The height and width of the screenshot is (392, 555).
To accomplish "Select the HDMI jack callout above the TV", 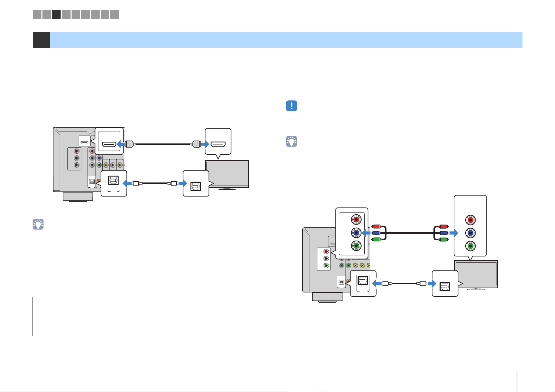I will 218,144.
